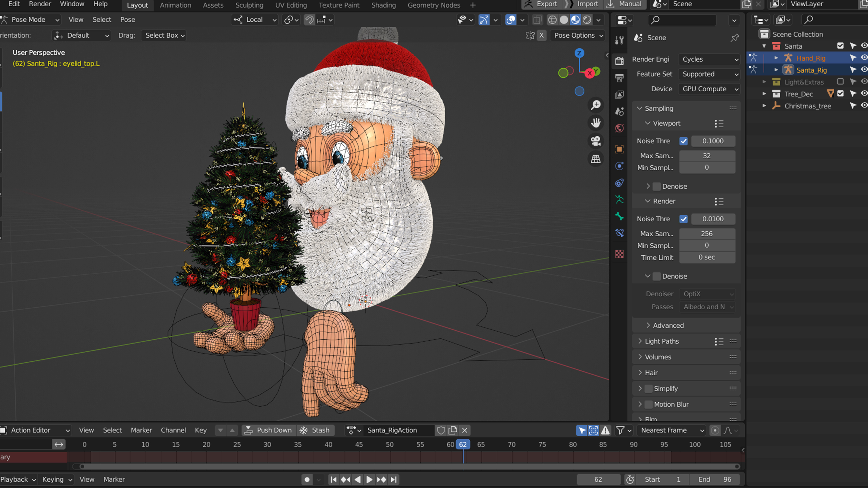Click the current frame 62 marker
Viewport: 868px width, 488px height.
[463, 445]
